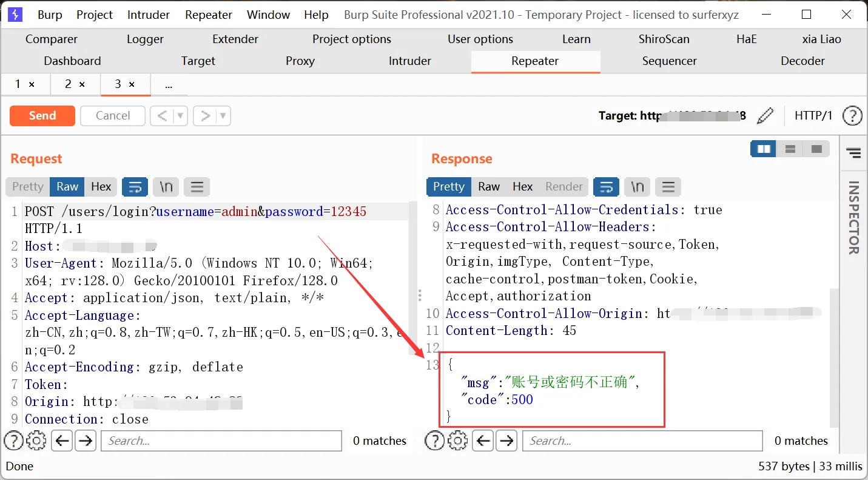Click the Send button
Viewport: 868px width, 480px height.
pos(42,115)
